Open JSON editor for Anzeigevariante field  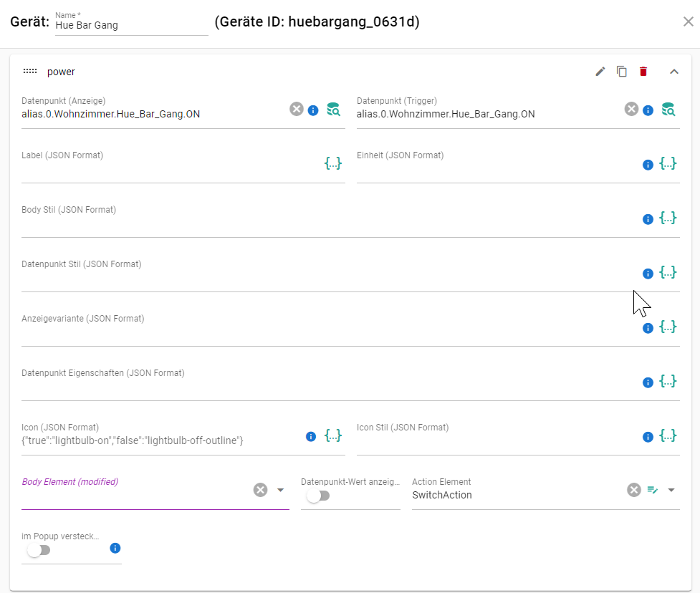point(668,327)
